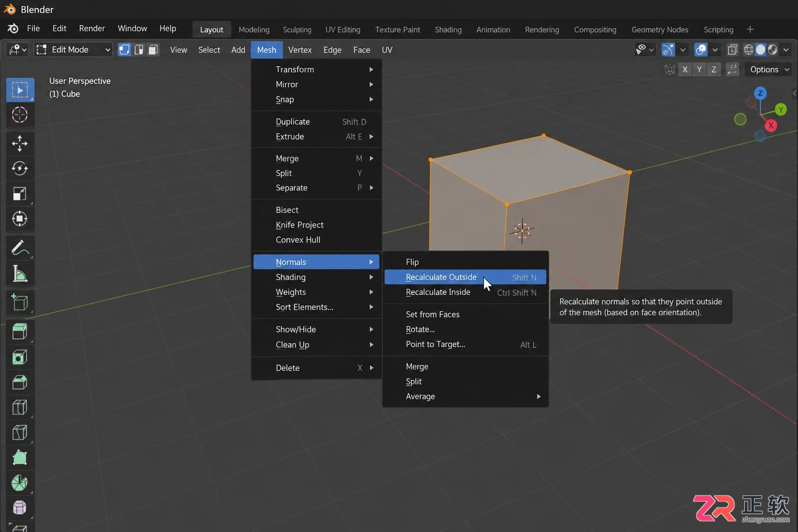Switch to material preview shading
The width and height of the screenshot is (798, 532).
coord(773,50)
